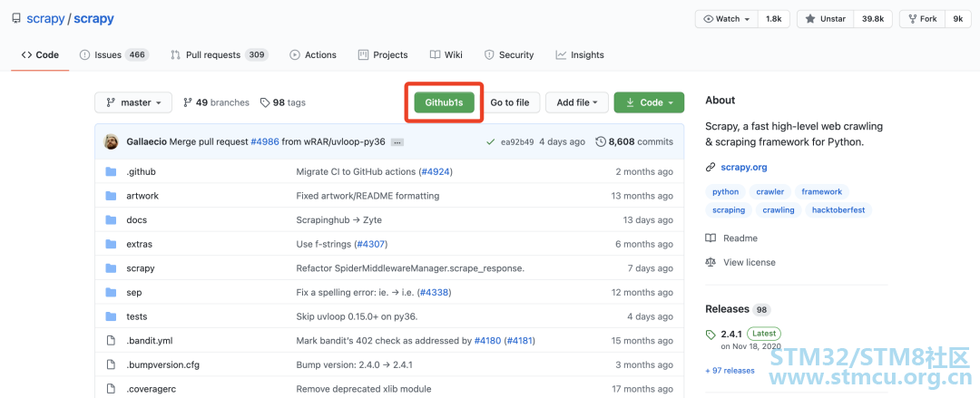
Task: Open the Add file dropdown
Action: (x=577, y=102)
